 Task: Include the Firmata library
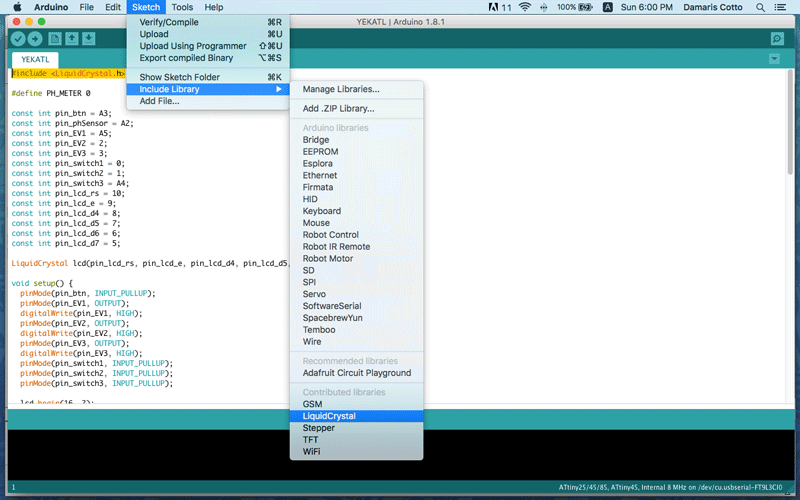tap(356, 187)
